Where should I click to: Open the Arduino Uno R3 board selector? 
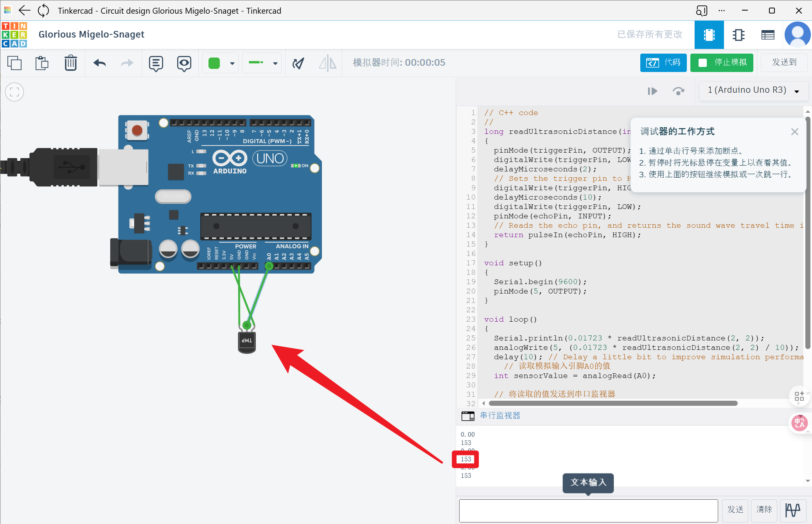click(x=753, y=90)
